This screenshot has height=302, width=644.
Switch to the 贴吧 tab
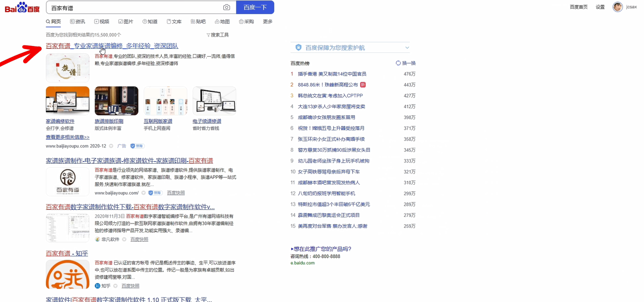click(x=198, y=21)
